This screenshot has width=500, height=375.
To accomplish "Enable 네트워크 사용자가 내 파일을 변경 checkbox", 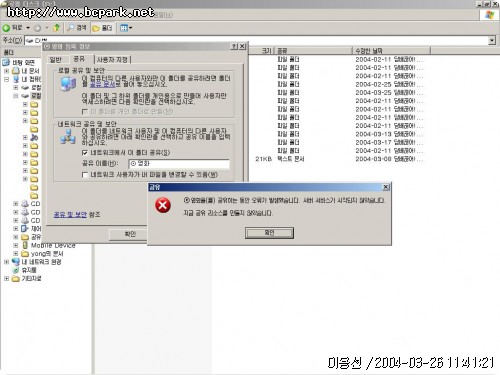I will pos(85,175).
